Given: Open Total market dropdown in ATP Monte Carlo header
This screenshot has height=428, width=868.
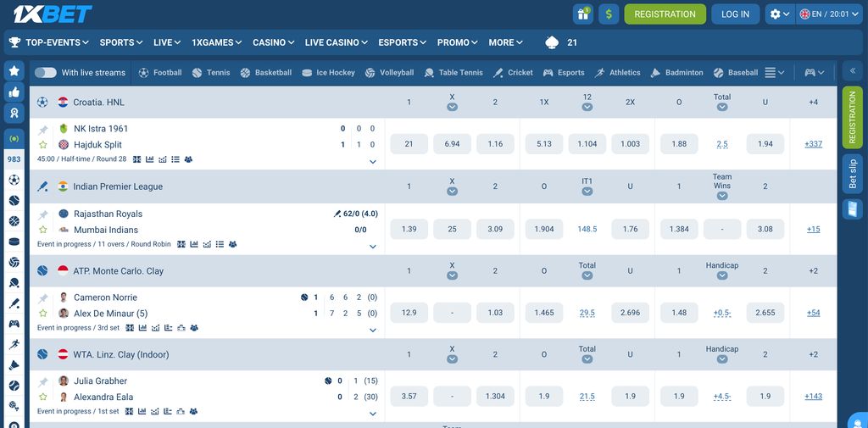Looking at the screenshot, I should (587, 275).
